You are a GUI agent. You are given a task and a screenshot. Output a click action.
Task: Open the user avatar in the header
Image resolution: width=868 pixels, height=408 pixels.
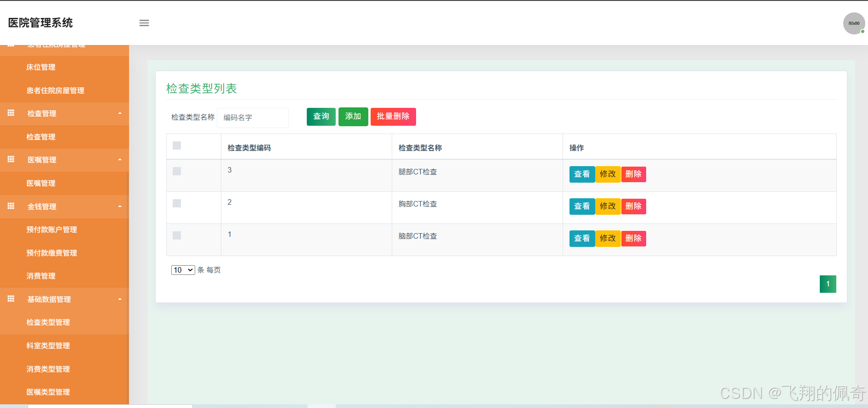point(854,23)
